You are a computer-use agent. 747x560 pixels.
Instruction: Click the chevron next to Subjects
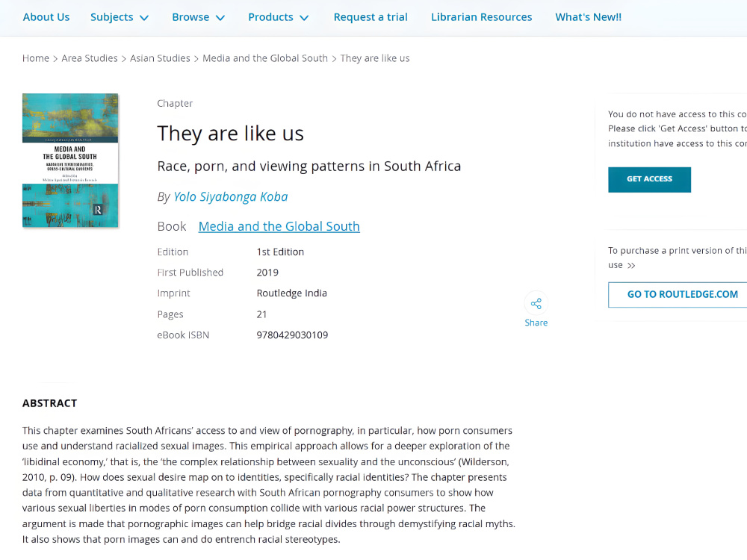point(144,18)
